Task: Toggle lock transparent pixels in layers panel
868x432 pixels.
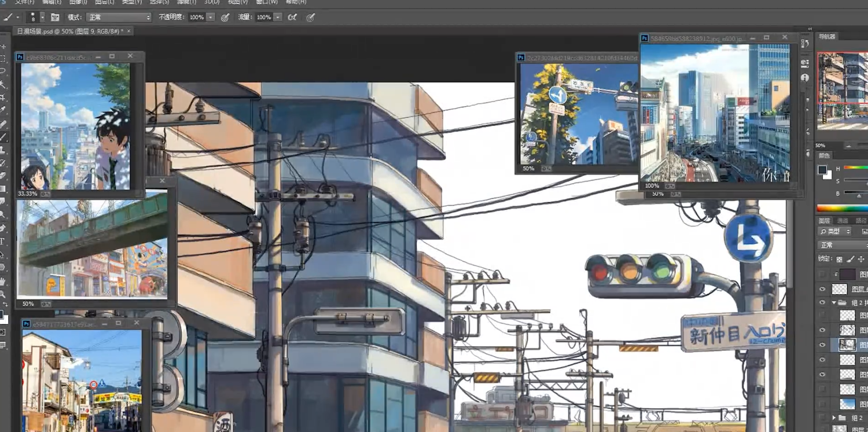Action: 840,259
